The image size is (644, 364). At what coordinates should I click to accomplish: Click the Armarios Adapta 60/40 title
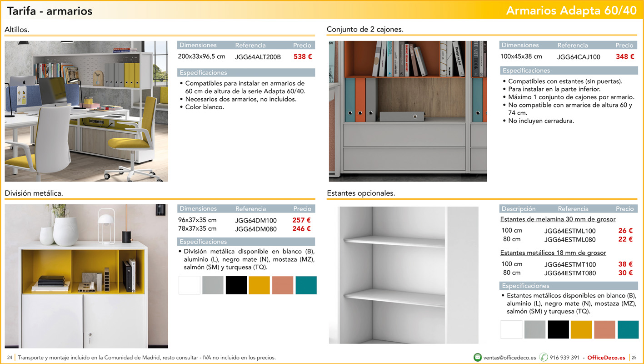coord(571,10)
